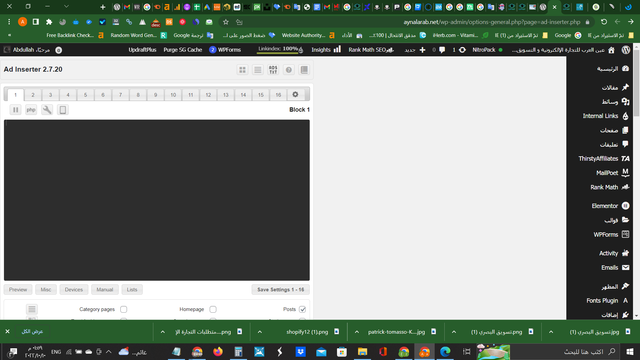The width and height of the screenshot is (640, 360).
Task: Click UpdraftPlus in the admin bar
Action: click(142, 50)
